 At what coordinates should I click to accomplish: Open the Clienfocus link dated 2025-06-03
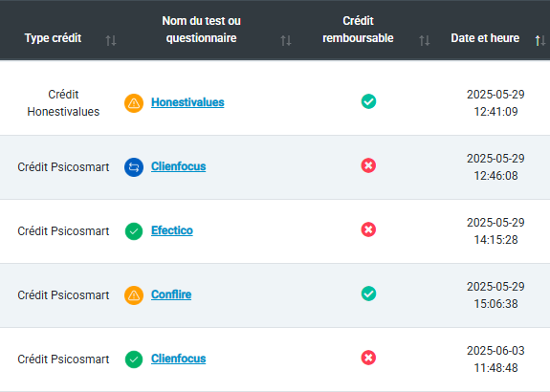tap(178, 359)
